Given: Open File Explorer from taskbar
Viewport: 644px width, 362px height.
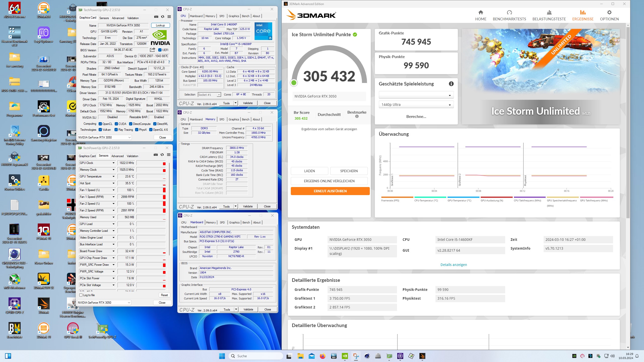Looking at the screenshot, I should [x=300, y=356].
